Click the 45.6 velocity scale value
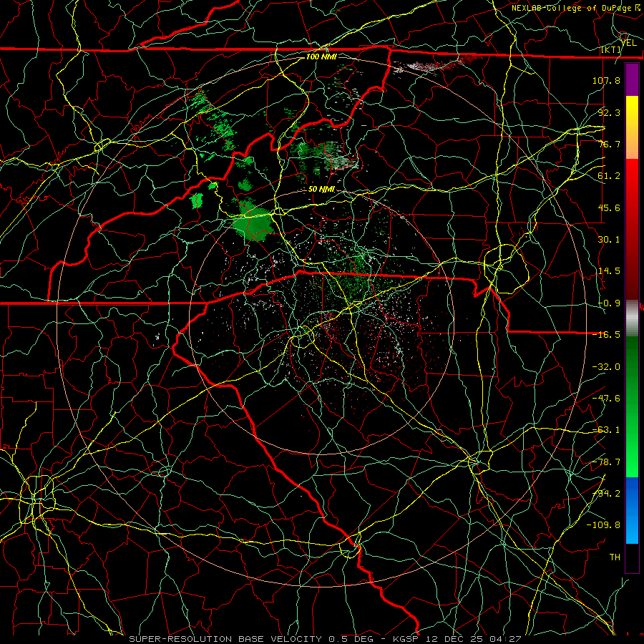The height and width of the screenshot is (644, 644). (609, 208)
